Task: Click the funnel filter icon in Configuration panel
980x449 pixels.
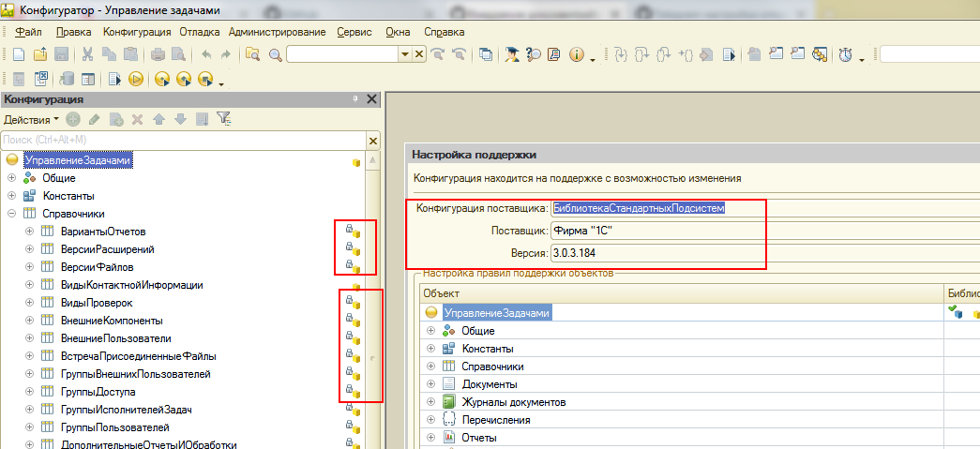Action: pos(224,119)
